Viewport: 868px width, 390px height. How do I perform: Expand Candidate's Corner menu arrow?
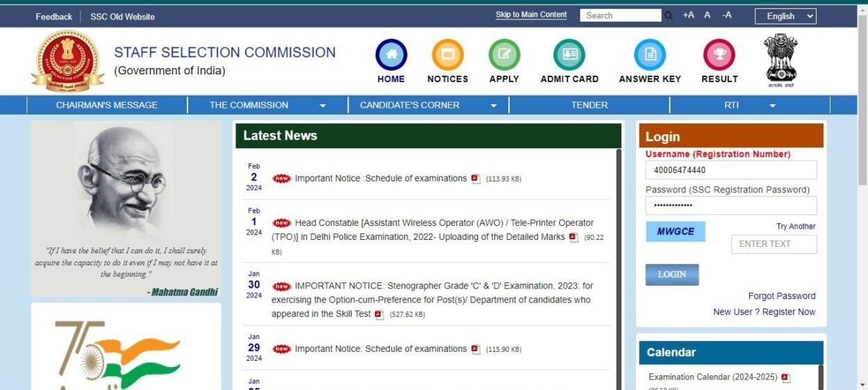[x=494, y=106]
